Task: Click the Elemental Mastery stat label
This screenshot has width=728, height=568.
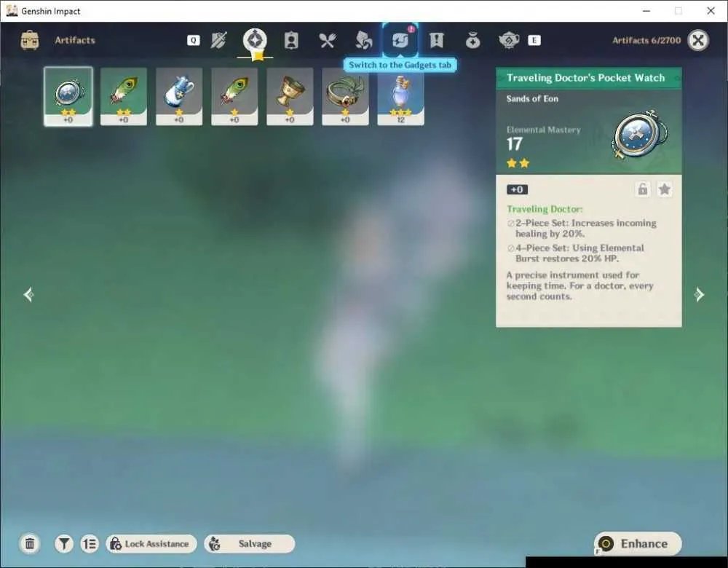Action: tap(543, 130)
